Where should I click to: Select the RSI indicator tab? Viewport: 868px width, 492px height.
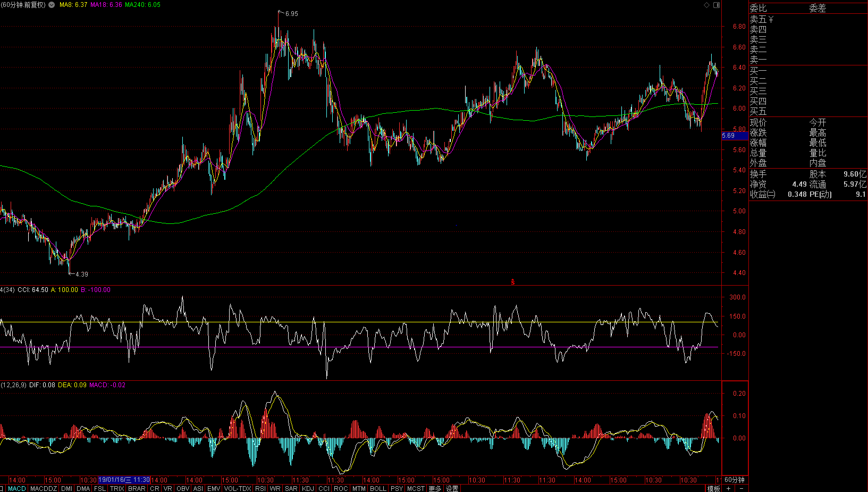click(x=260, y=488)
